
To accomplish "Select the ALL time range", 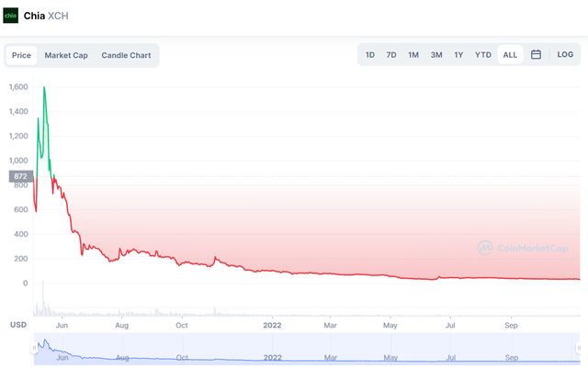I will pyautogui.click(x=510, y=55).
